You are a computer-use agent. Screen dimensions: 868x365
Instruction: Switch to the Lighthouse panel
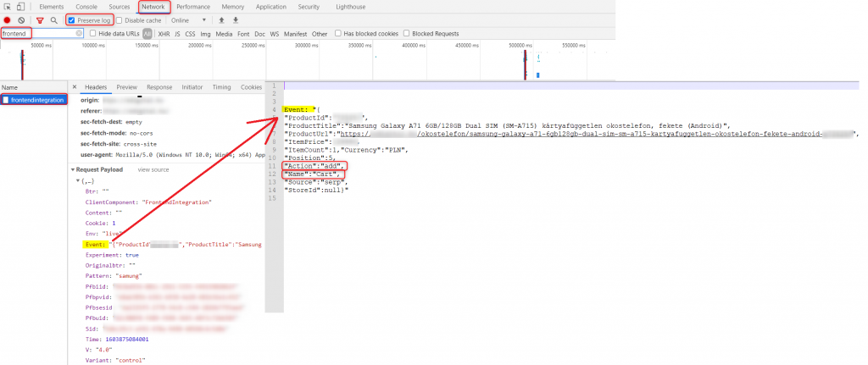pyautogui.click(x=350, y=7)
